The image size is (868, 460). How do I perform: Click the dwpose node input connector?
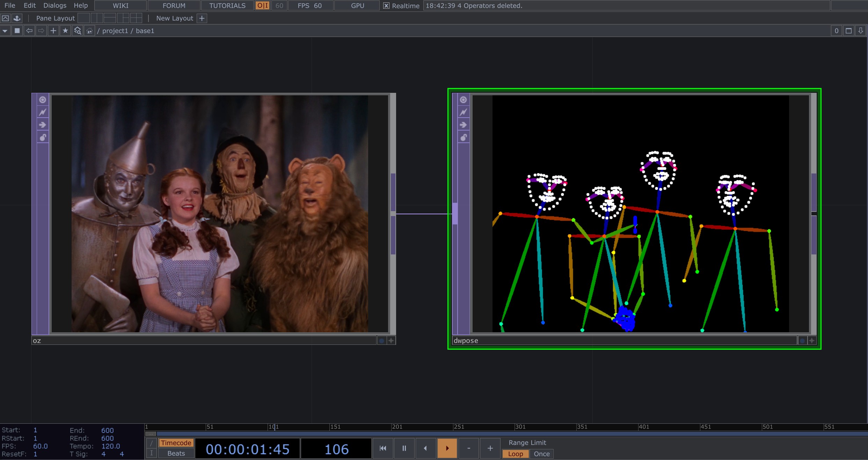tap(455, 214)
